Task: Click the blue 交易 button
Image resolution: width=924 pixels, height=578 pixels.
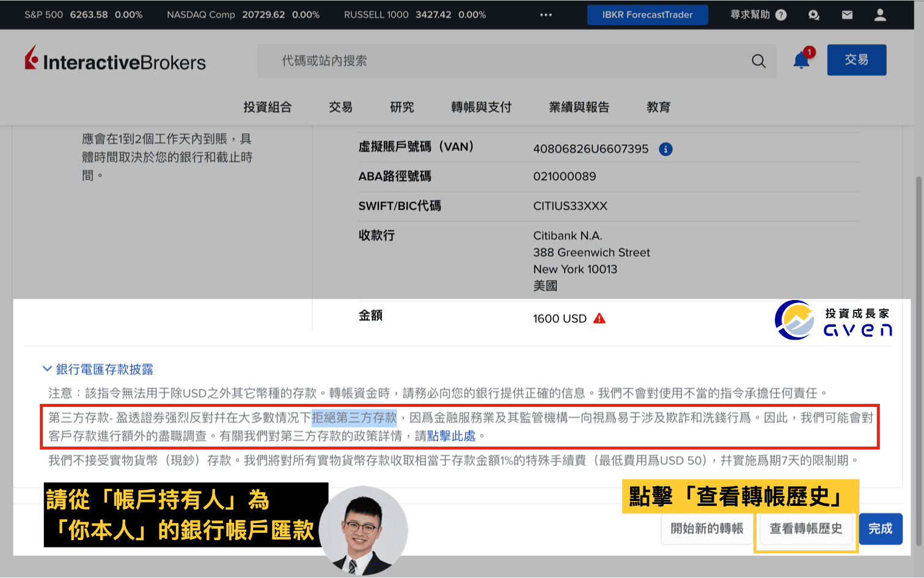Action: (856, 60)
